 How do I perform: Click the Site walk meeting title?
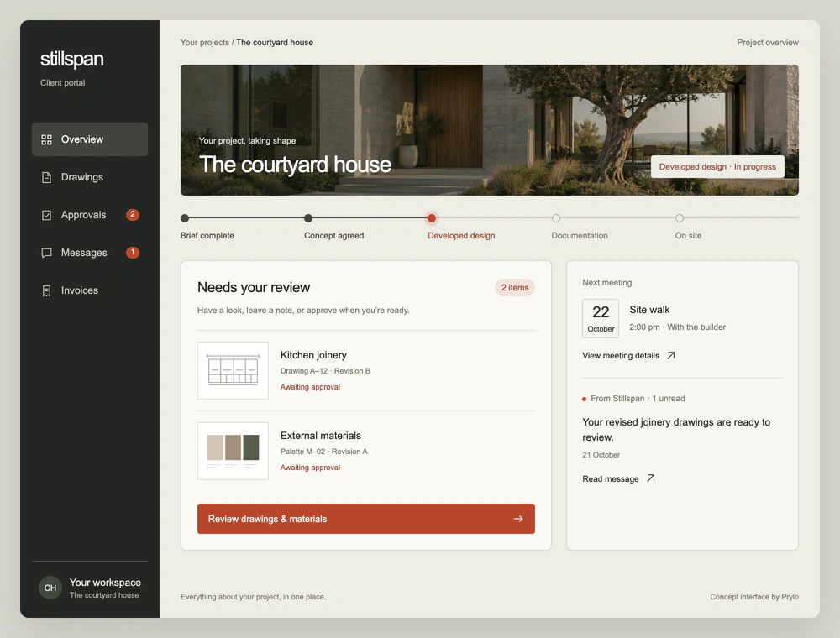[649, 310]
